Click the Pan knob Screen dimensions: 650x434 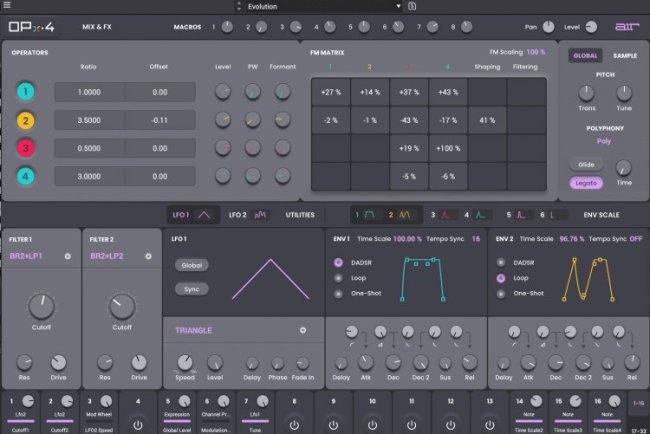pos(548,27)
